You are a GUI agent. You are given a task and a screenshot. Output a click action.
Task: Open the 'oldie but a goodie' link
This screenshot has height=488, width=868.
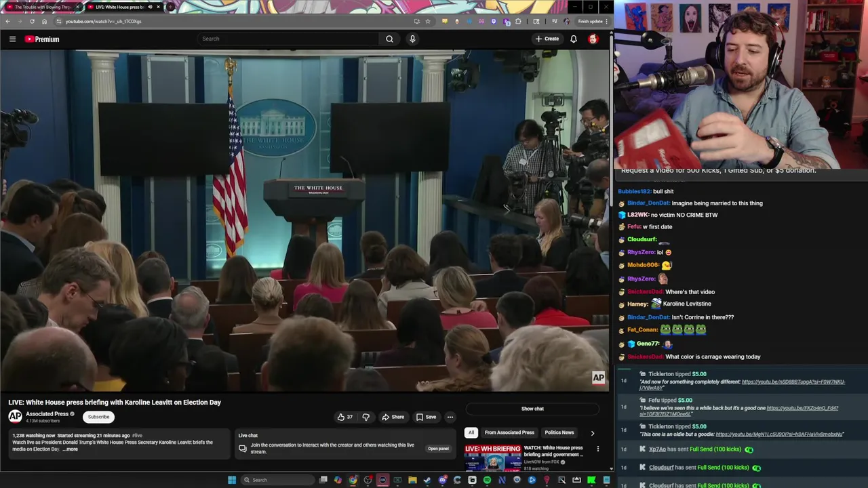[x=780, y=434]
